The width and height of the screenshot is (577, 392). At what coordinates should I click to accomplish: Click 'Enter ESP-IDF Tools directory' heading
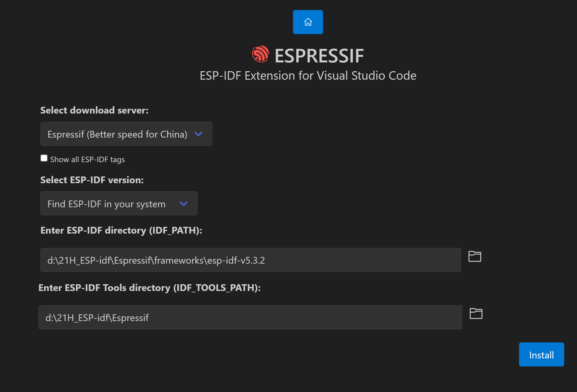[x=149, y=288]
